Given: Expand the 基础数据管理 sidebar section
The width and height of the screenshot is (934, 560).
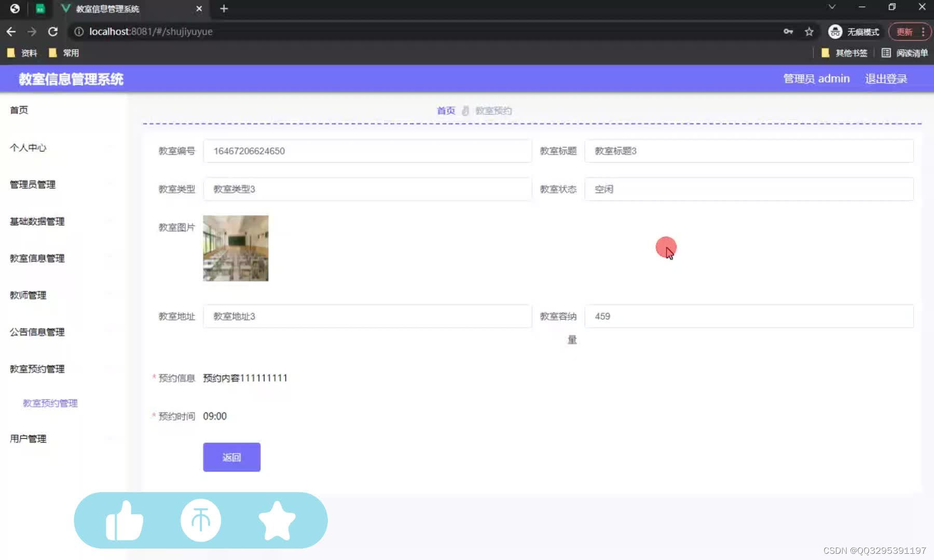Looking at the screenshot, I should click(x=36, y=221).
